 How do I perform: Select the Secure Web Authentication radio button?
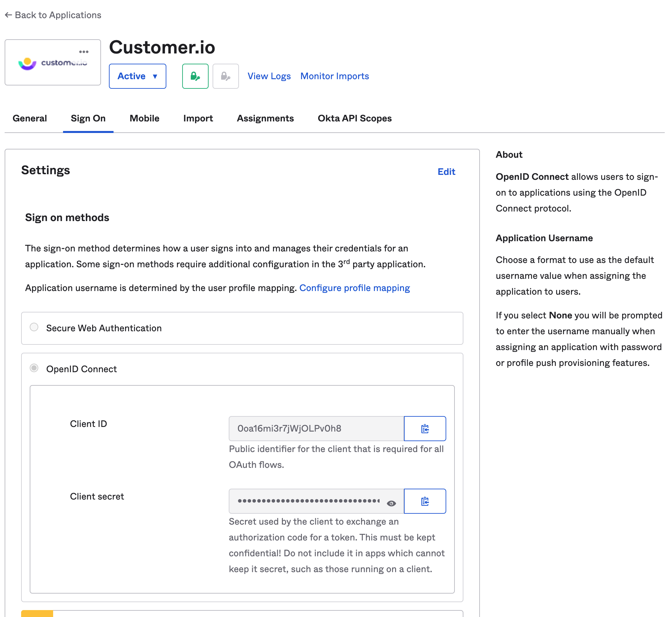34,328
